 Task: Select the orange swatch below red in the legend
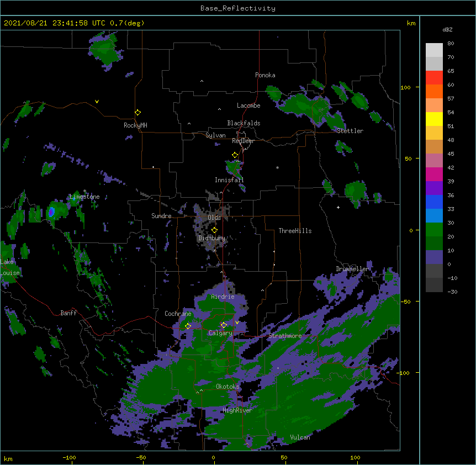coord(434,91)
